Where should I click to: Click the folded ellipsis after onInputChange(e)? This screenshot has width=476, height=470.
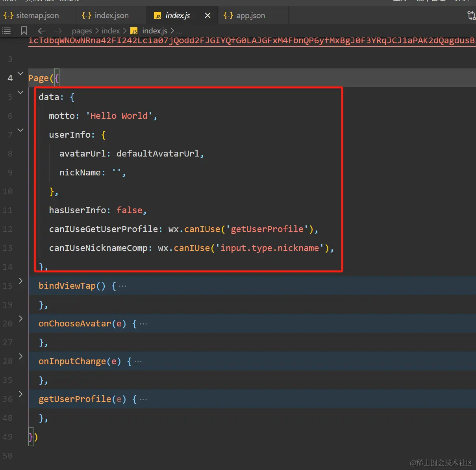138,361
